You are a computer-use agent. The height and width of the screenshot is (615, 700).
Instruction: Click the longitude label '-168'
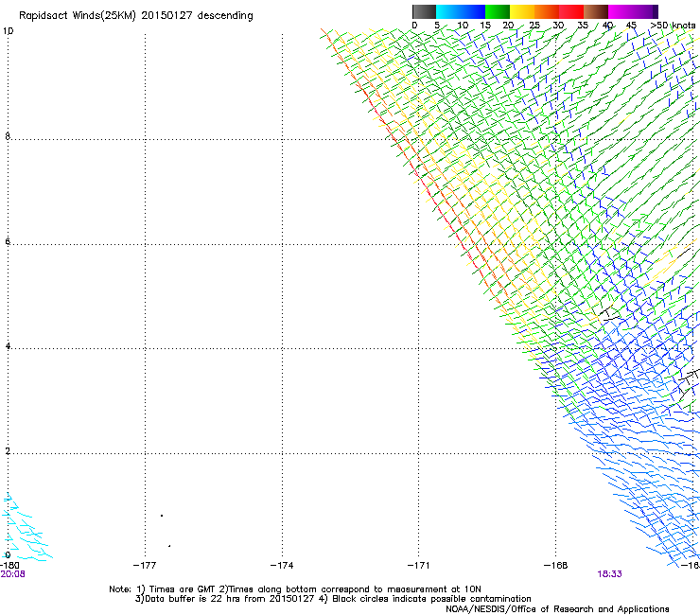tap(555, 566)
